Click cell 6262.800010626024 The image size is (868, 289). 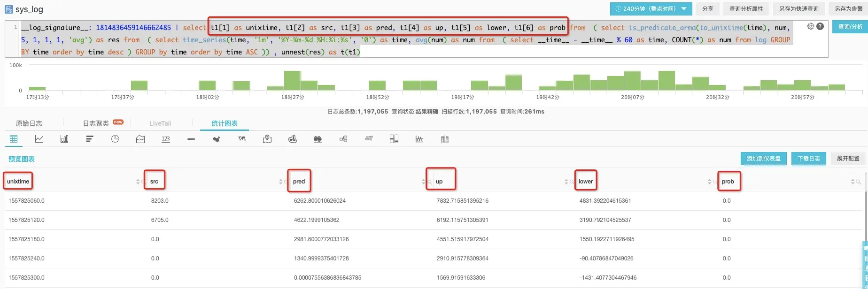click(x=320, y=201)
